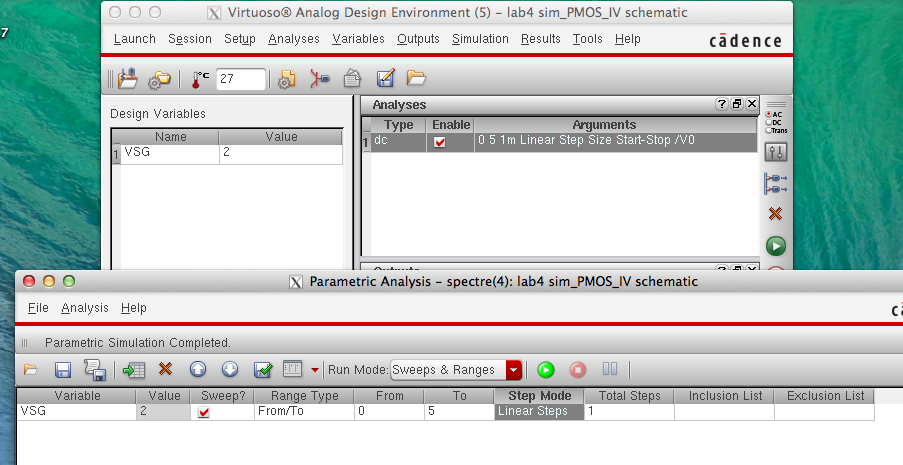Click the Step Mode column header
Screen dimensions: 903x465
pos(539,396)
